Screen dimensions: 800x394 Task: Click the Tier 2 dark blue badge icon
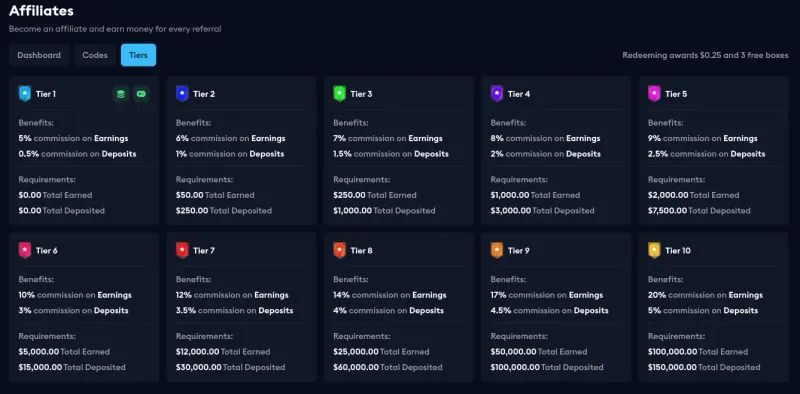(182, 94)
